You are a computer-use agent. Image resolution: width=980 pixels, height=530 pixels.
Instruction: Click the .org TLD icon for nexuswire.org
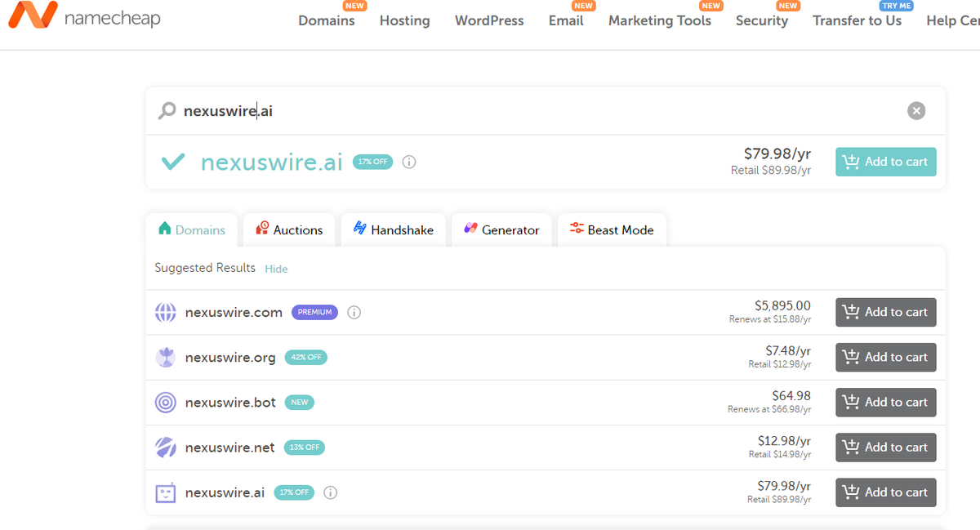[x=166, y=357]
